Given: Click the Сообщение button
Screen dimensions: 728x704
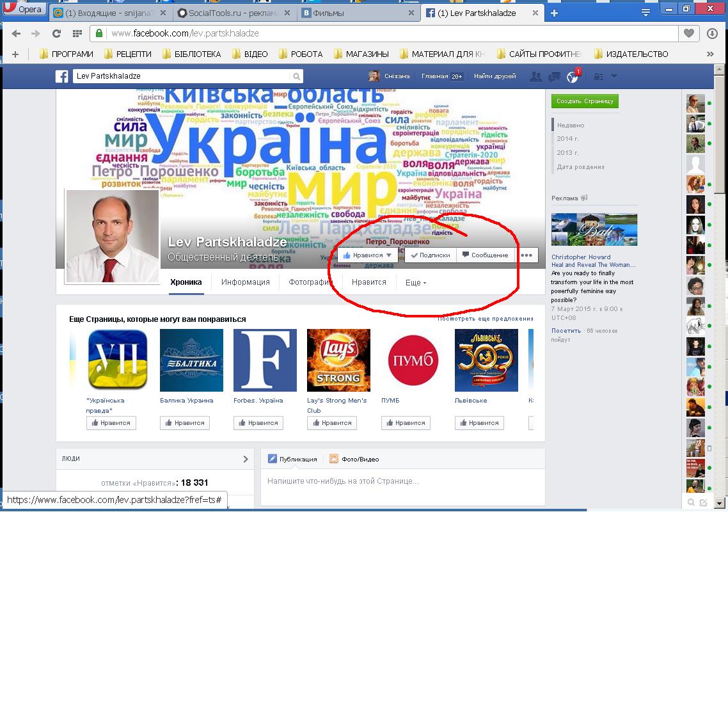Looking at the screenshot, I should [x=486, y=255].
